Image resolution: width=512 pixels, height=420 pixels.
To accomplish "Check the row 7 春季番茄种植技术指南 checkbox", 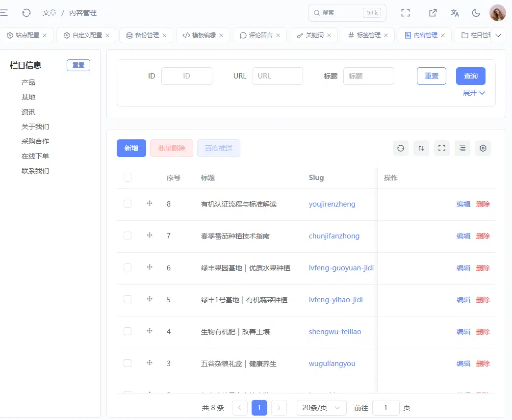I will click(x=128, y=236).
